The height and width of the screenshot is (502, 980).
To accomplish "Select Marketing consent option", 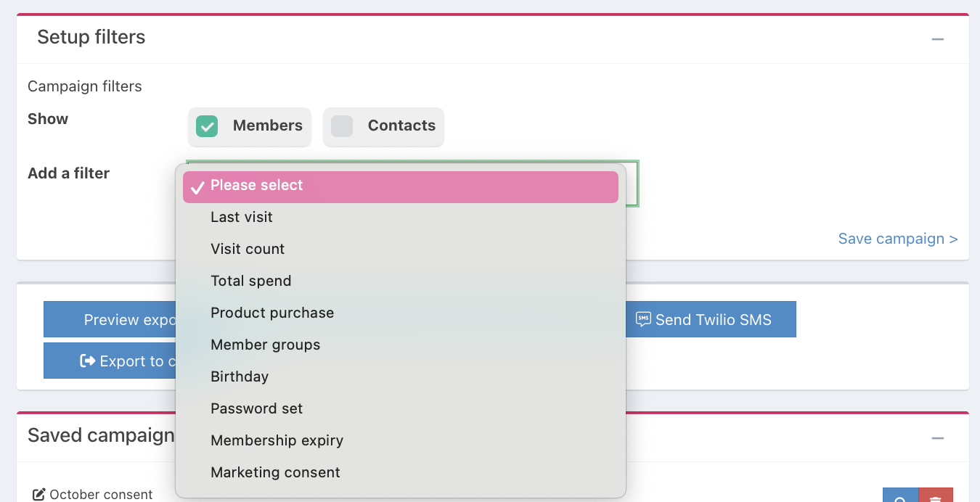I will pos(276,472).
